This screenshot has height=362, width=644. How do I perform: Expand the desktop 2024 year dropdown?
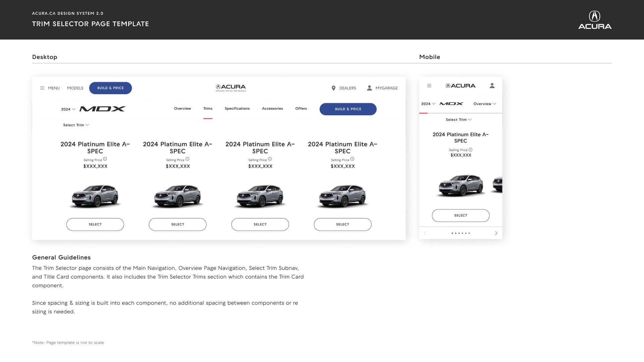tap(68, 109)
